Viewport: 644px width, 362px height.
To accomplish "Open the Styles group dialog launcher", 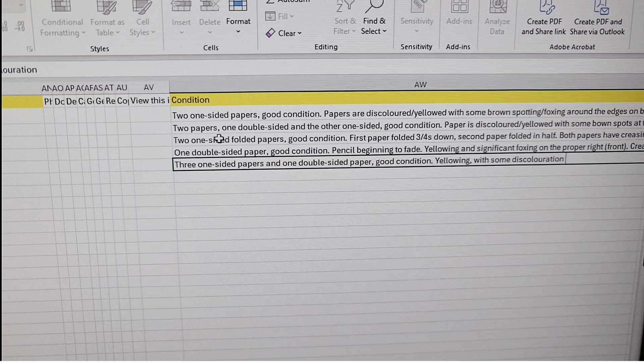I will 30,49.
